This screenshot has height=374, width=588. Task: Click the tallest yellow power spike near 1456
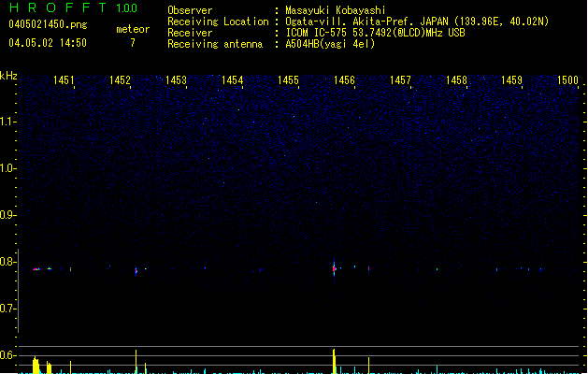click(334, 361)
